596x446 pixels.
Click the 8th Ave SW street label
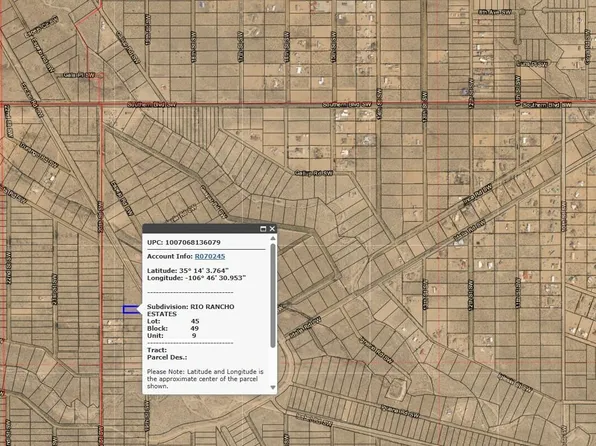[495, 12]
